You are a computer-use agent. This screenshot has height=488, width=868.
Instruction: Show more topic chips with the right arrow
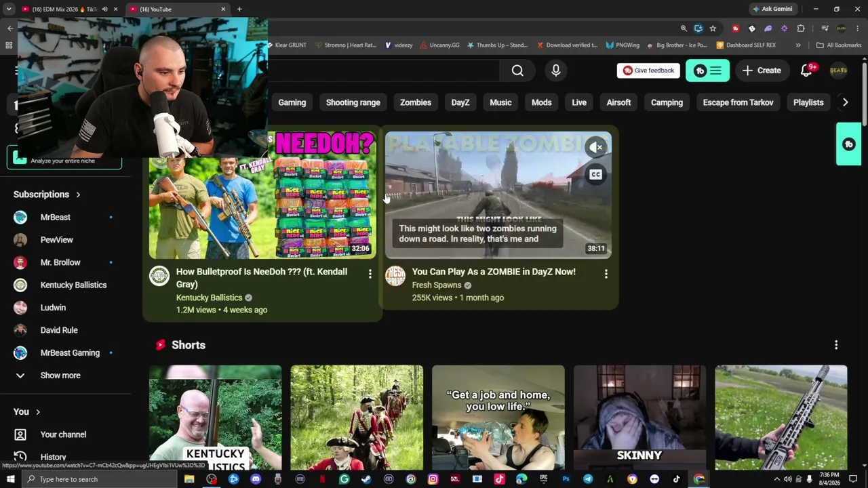845,102
